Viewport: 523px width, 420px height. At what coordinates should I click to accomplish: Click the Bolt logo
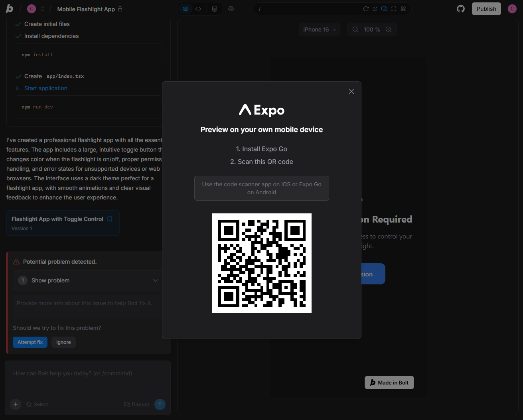9,8
